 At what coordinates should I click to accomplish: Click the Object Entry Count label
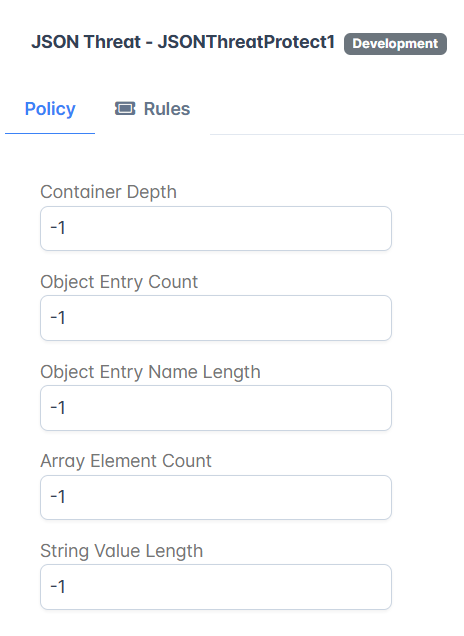click(119, 282)
